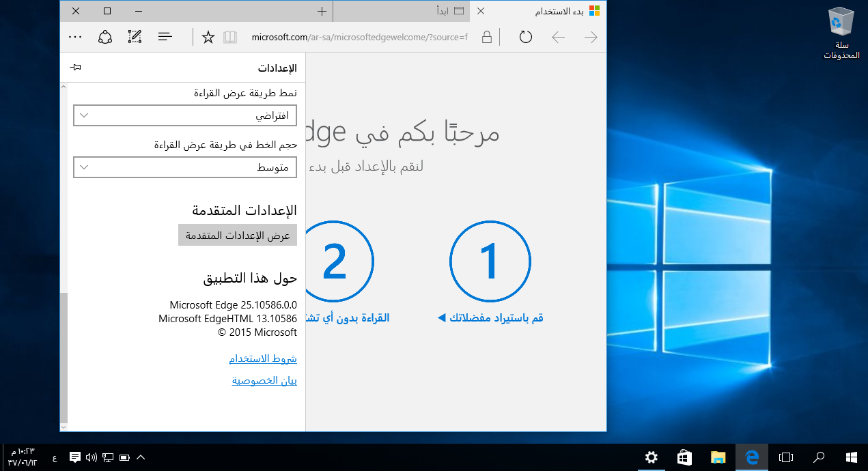Image resolution: width=868 pixels, height=471 pixels.
Task: Click the حول هذا التطبيق heading
Action: (250, 279)
